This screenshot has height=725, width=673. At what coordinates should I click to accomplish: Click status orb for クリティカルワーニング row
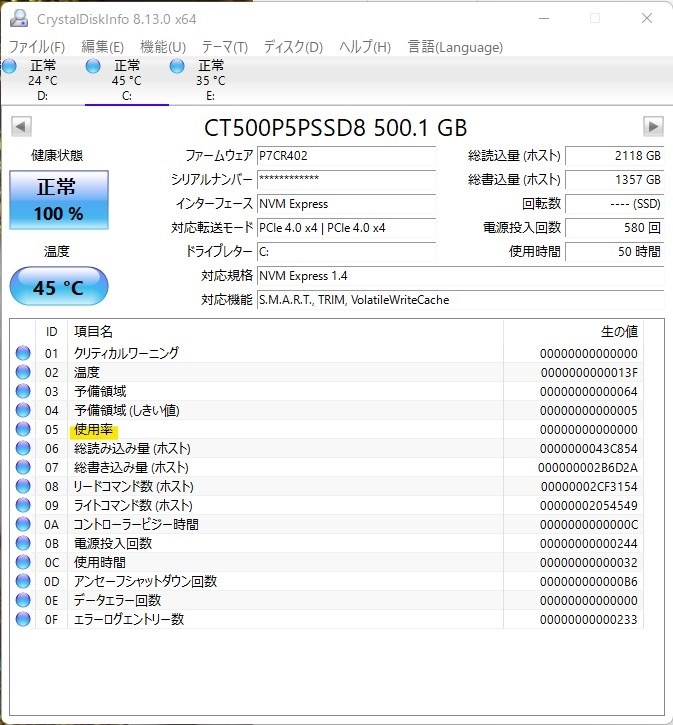pyautogui.click(x=23, y=353)
